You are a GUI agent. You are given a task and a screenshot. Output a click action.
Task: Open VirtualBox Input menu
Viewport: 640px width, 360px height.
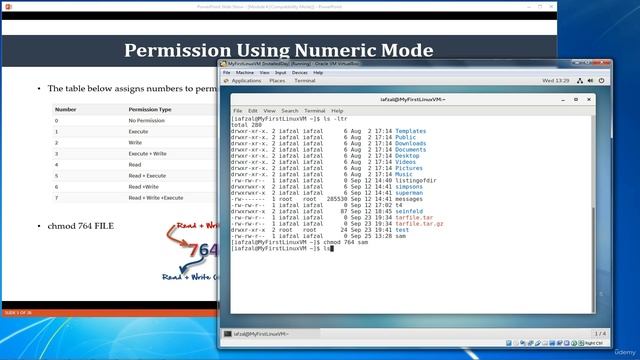pos(280,72)
